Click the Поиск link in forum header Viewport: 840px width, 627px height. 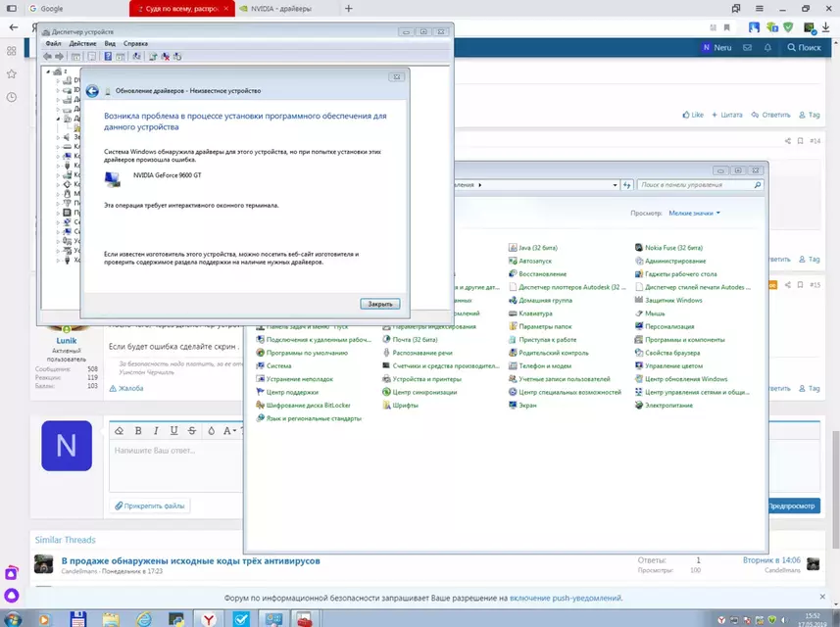[x=804, y=48]
